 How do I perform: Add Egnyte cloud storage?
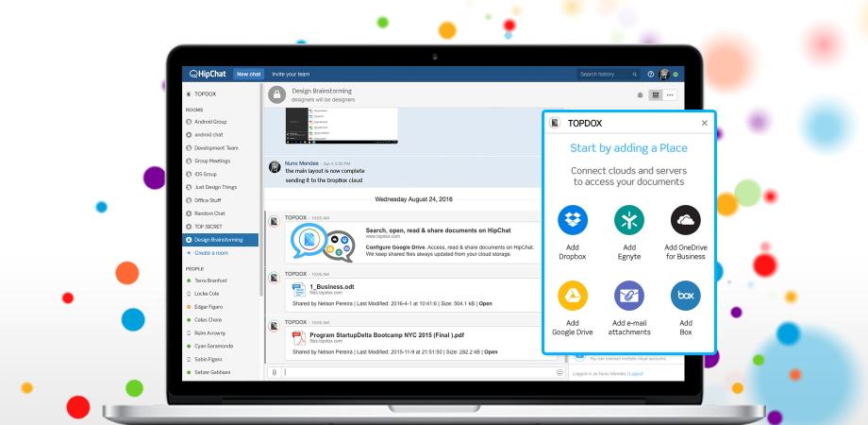(x=629, y=232)
